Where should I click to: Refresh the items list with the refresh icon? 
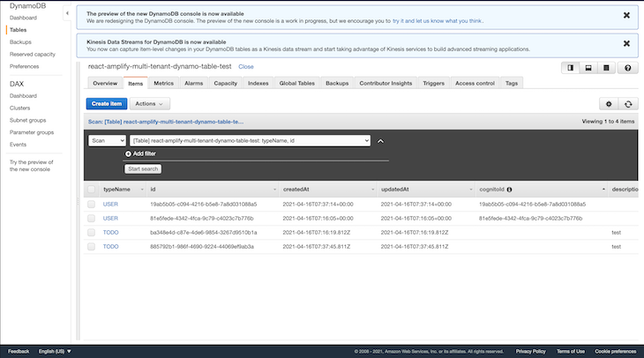[x=627, y=104]
